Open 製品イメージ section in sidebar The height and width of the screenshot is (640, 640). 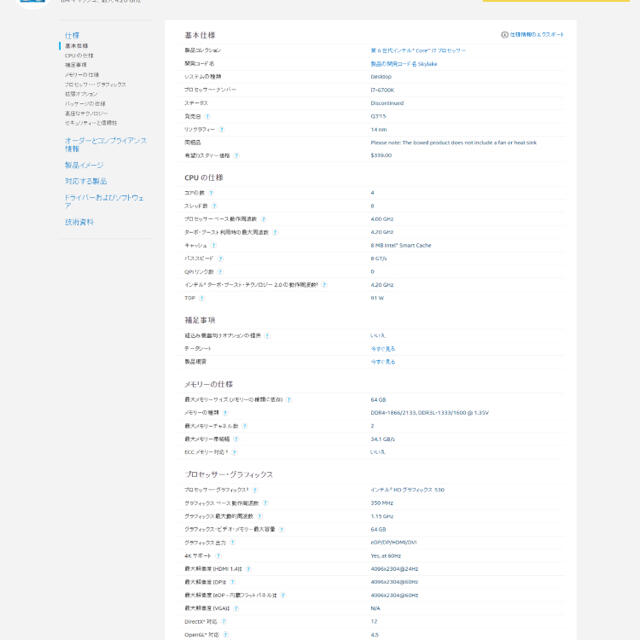pyautogui.click(x=84, y=165)
